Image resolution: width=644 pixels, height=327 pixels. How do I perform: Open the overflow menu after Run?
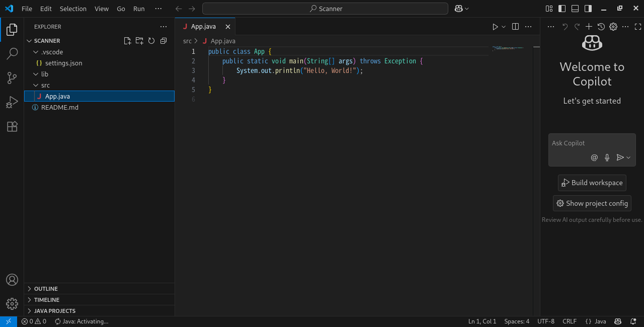tap(158, 9)
